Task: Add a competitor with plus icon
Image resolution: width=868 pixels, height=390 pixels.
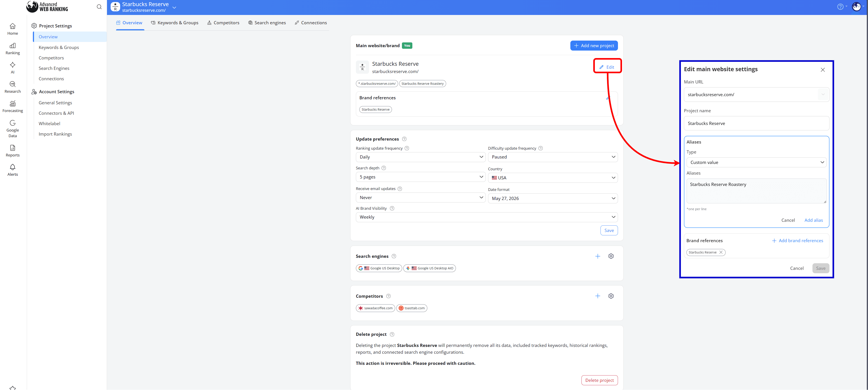Action: click(x=597, y=296)
